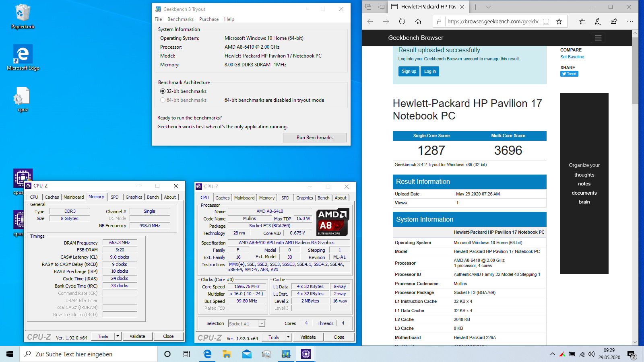This screenshot has width=644, height=362.
Task: Open File Explorer from the taskbar
Action: click(x=227, y=354)
